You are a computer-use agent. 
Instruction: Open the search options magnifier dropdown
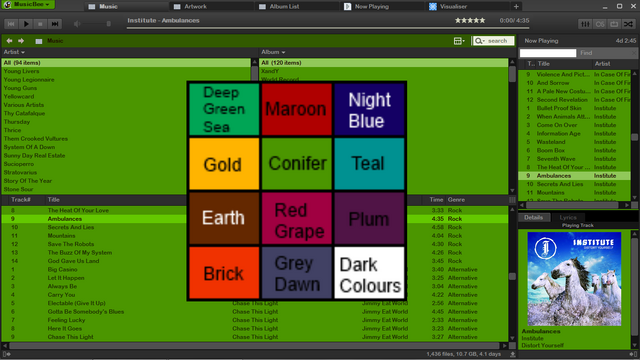480,41
